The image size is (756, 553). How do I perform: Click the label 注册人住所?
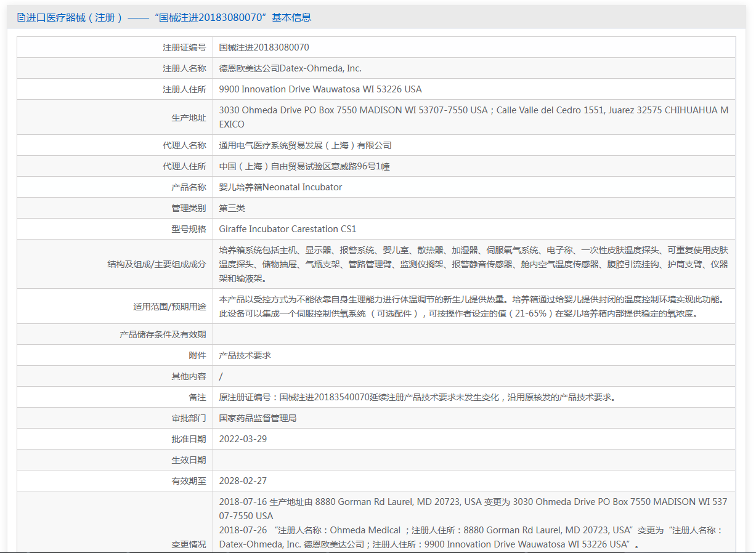coord(184,89)
